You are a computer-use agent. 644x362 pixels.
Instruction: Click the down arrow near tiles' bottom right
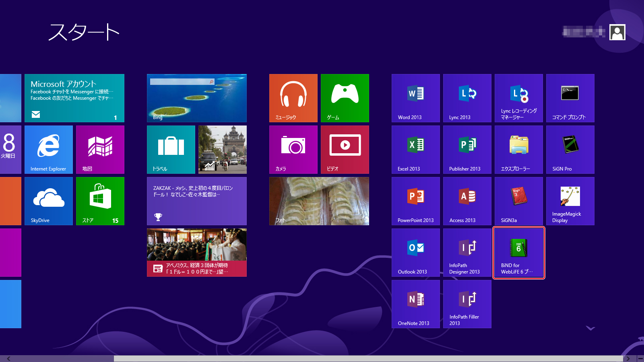[x=590, y=328]
